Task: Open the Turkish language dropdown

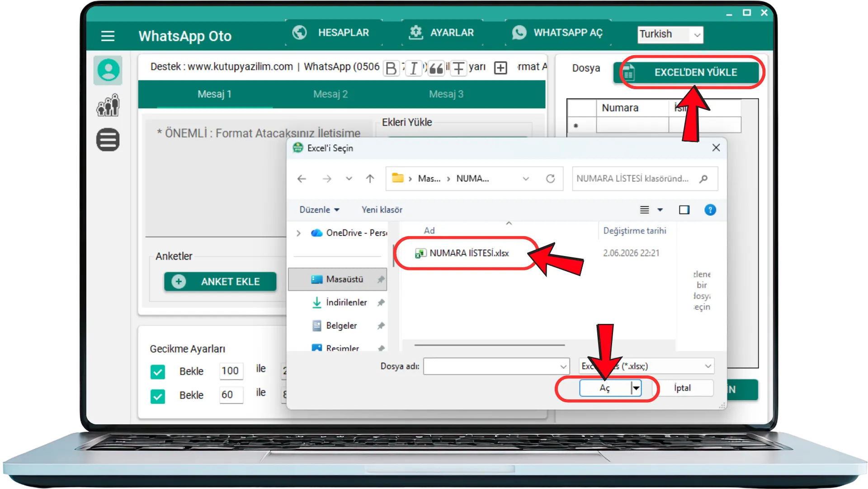Action: tap(671, 34)
